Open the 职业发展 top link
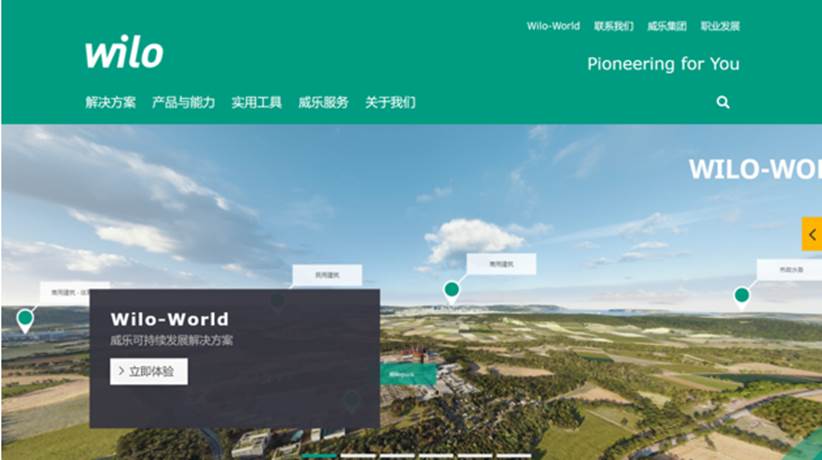The width and height of the screenshot is (822, 460). pyautogui.click(x=720, y=26)
